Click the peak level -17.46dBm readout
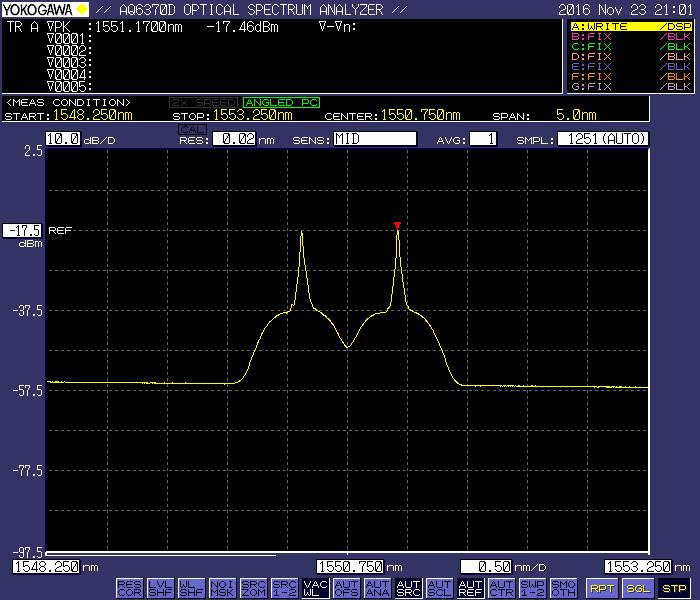 coord(242,27)
